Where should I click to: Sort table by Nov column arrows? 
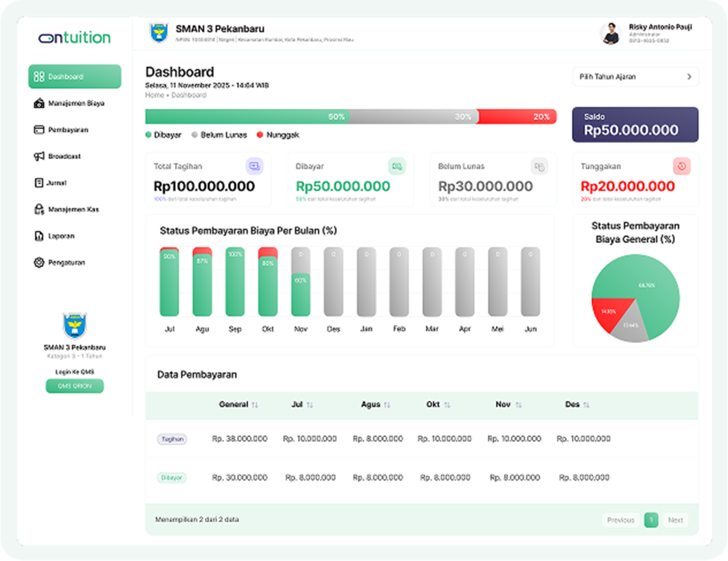tap(518, 405)
